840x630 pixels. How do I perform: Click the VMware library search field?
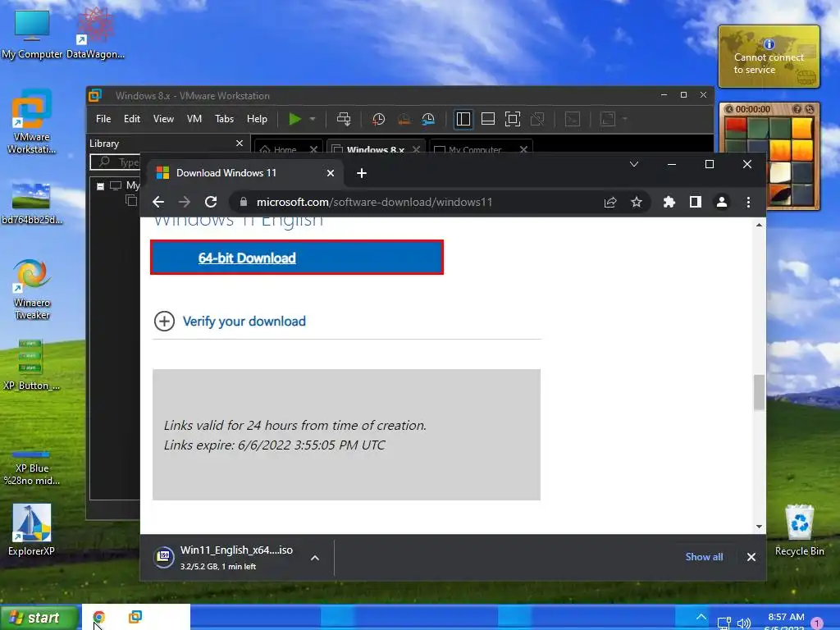click(x=115, y=162)
